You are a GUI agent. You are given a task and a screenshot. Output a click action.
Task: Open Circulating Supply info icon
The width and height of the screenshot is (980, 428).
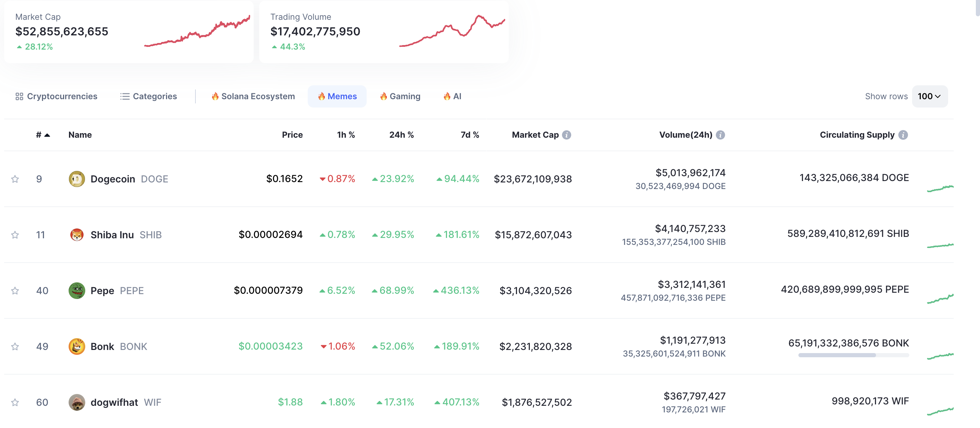point(903,135)
